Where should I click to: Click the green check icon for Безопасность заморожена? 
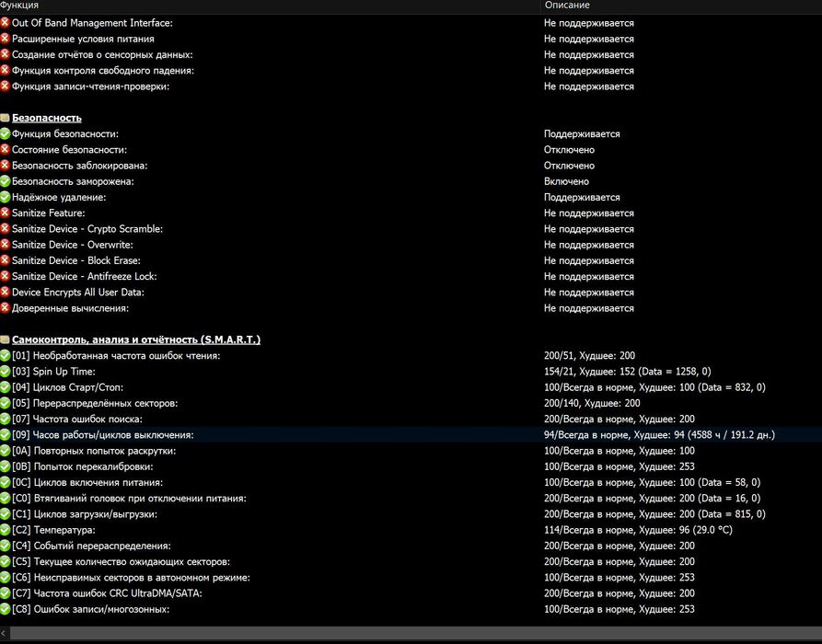(6, 181)
